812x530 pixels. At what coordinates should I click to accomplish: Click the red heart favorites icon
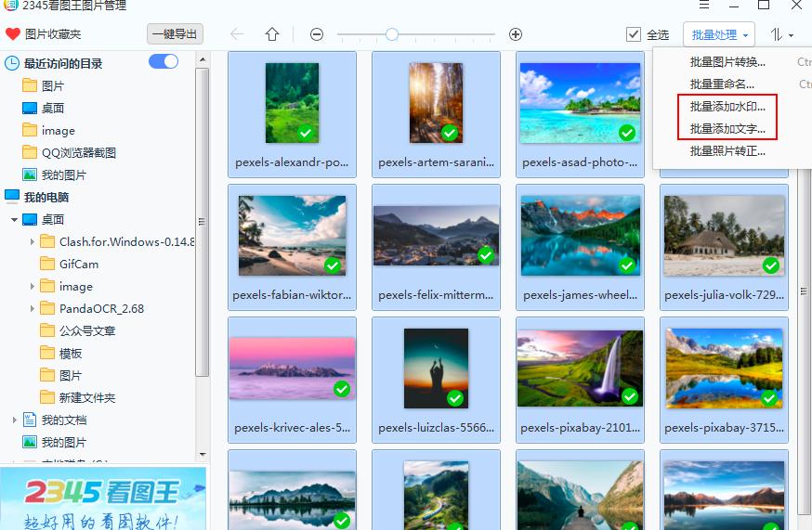point(12,34)
